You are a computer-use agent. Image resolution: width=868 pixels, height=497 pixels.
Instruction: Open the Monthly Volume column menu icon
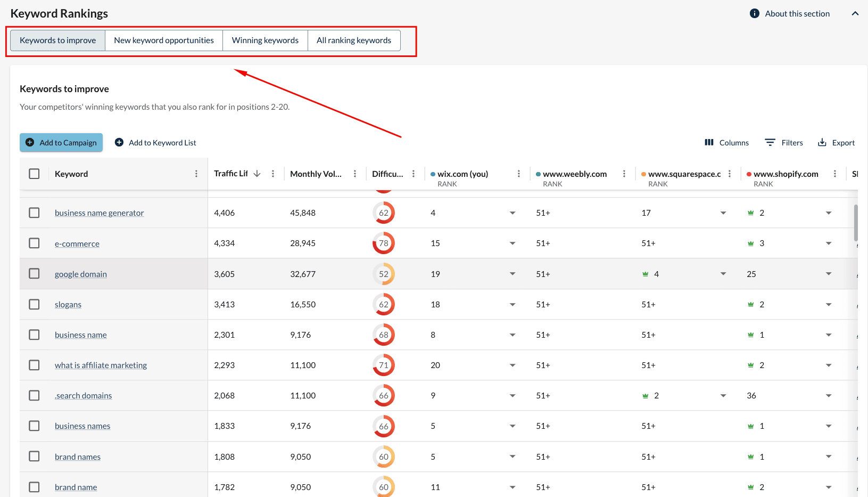(x=355, y=174)
